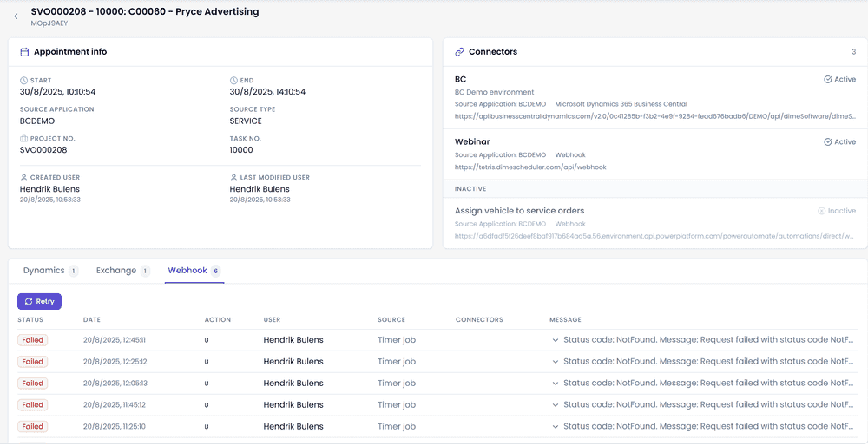868x446 pixels.
Task: Click the source application BCDEMO value
Action: pos(37,121)
